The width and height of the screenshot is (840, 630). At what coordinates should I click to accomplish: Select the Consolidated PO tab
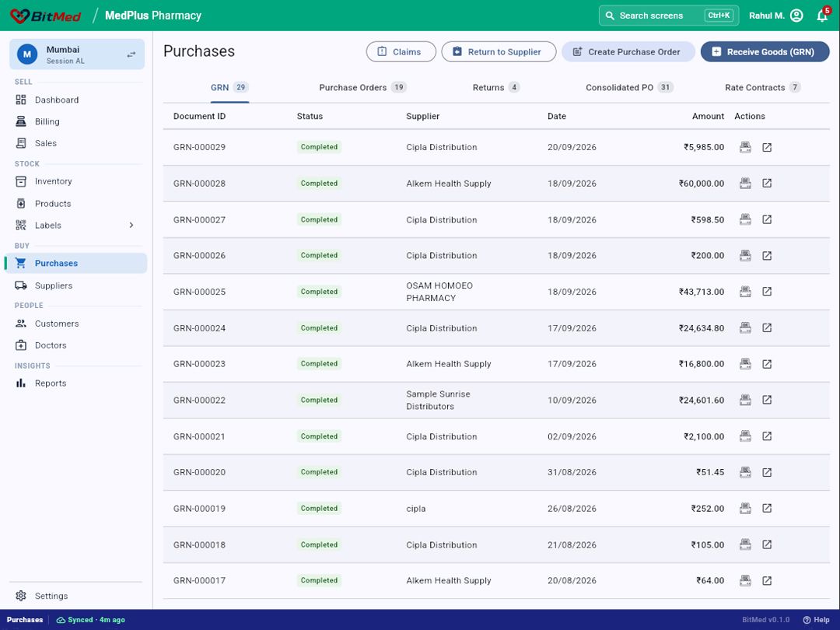629,87
